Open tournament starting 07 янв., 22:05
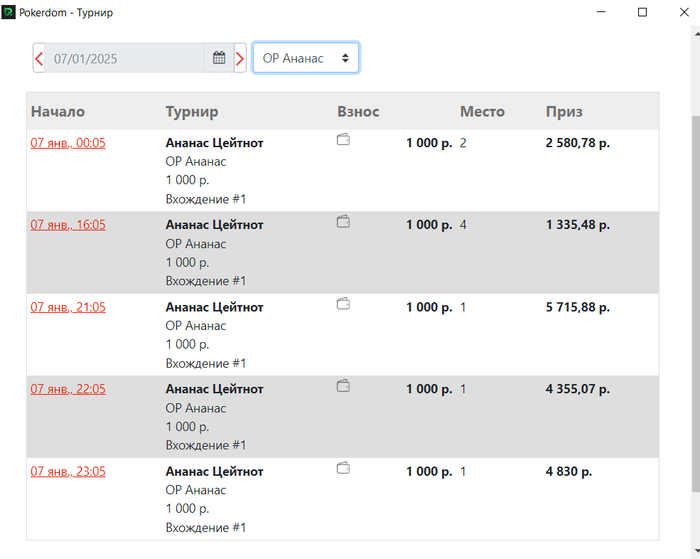This screenshot has width=700, height=559. coord(68,389)
